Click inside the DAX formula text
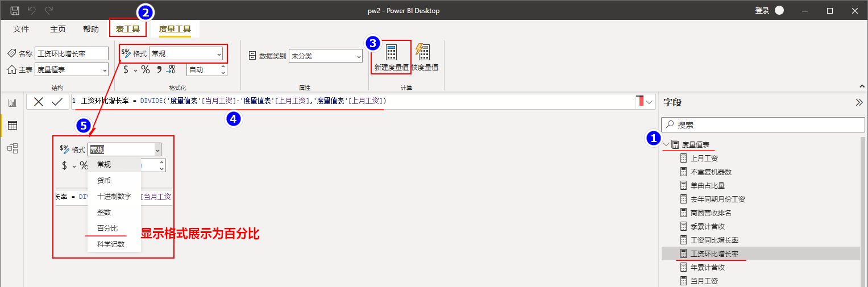 tap(234, 101)
